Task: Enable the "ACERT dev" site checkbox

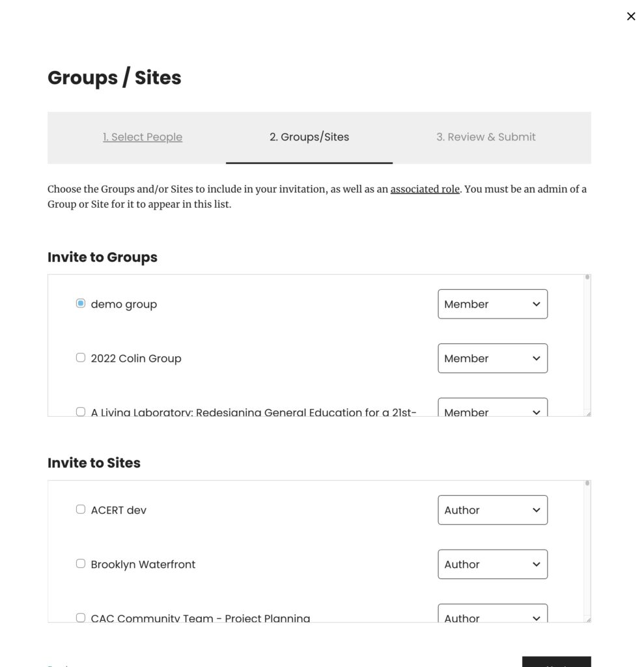Action: point(80,509)
